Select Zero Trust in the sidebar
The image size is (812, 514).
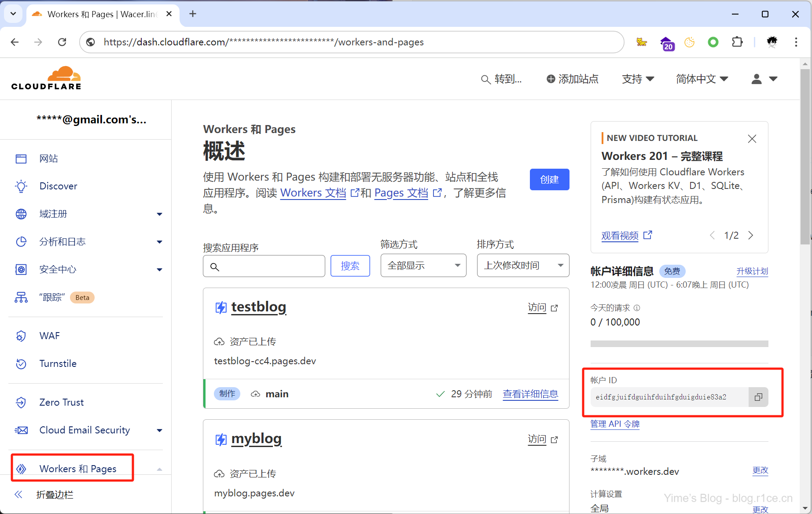61,402
